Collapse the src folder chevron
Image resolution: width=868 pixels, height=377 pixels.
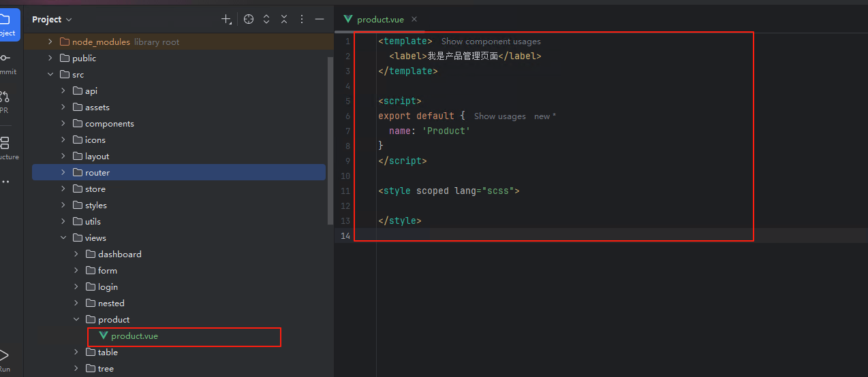click(x=50, y=75)
